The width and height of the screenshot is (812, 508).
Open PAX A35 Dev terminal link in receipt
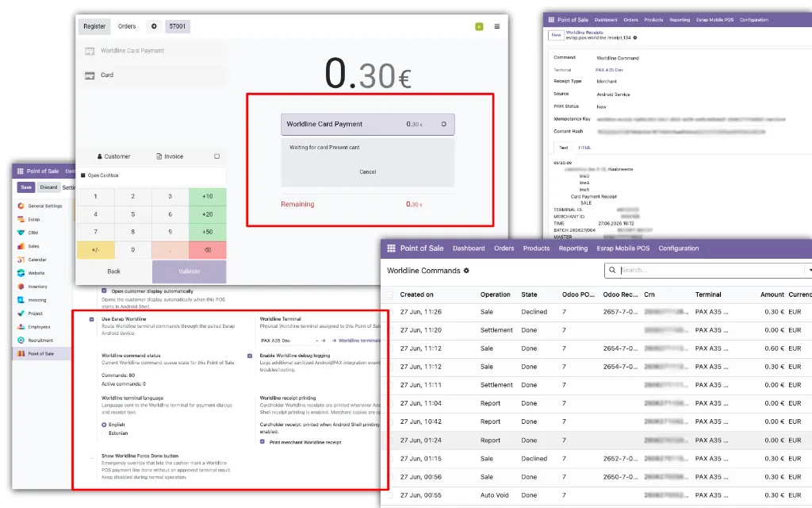(x=610, y=70)
